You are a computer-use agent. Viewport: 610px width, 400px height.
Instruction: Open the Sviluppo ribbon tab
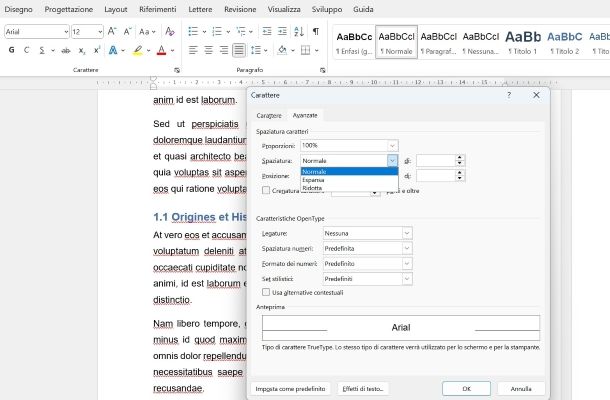click(x=327, y=9)
